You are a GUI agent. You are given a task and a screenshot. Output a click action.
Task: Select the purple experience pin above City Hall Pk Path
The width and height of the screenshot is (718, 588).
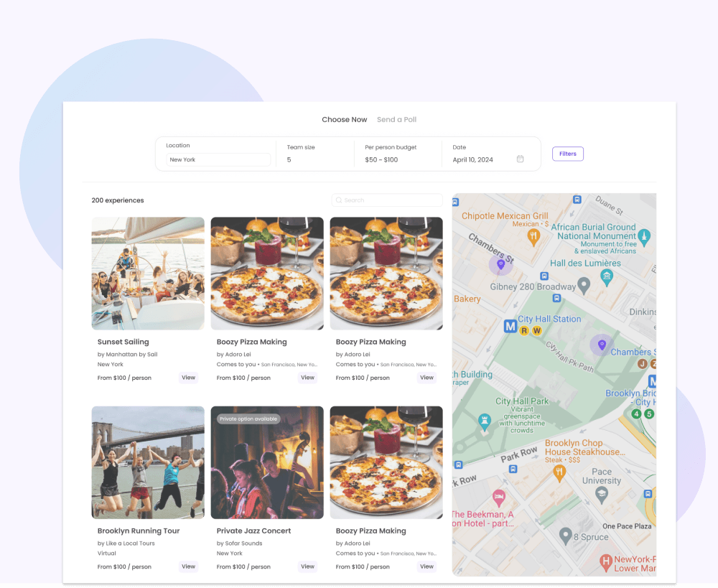click(x=602, y=345)
